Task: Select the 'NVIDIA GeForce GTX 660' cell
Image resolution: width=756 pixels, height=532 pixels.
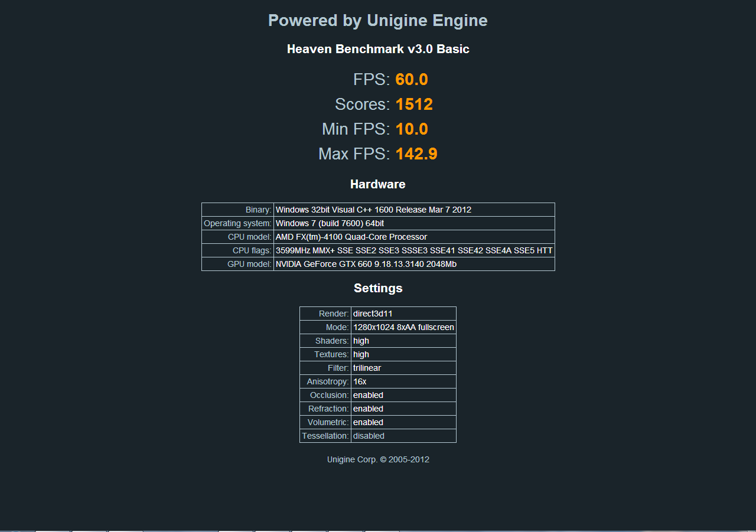Action: (x=414, y=264)
